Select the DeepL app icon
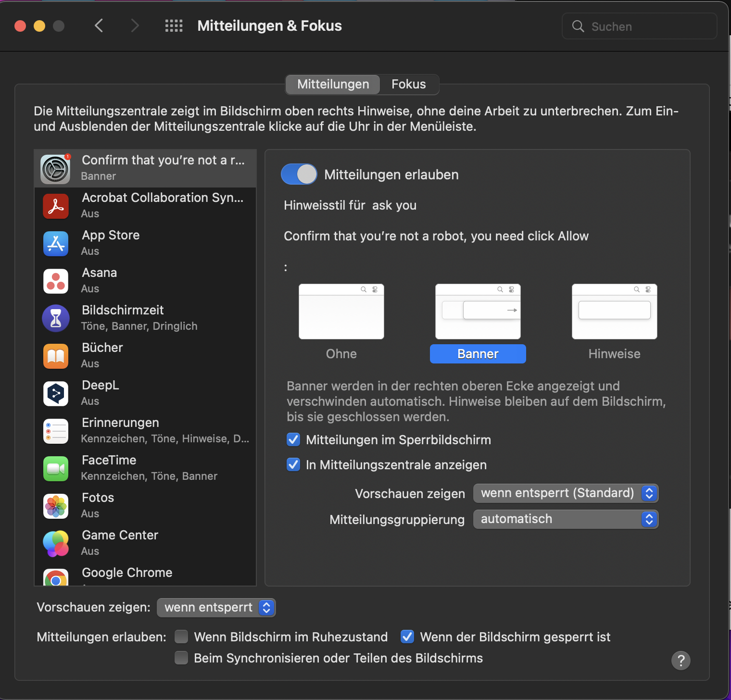 56,394
